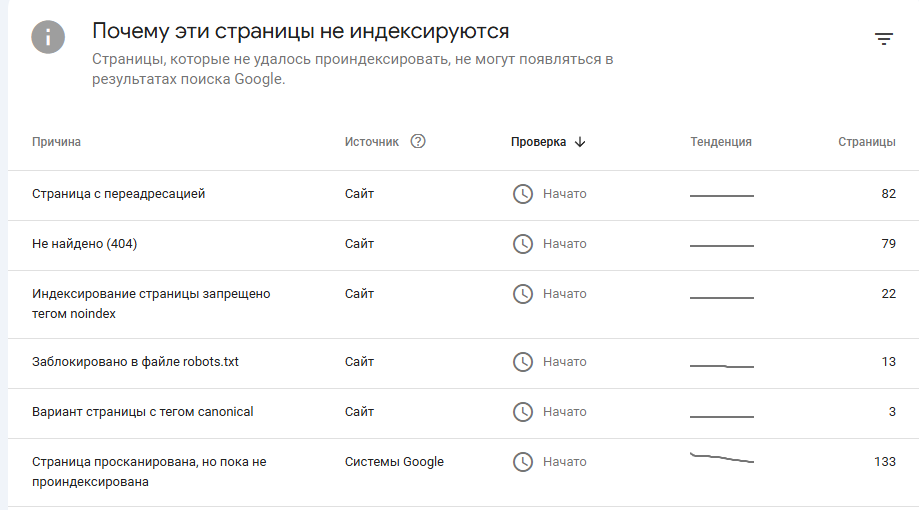The height and width of the screenshot is (510, 919).
Task: Sort table by Проверка column header
Action: pyautogui.click(x=538, y=142)
